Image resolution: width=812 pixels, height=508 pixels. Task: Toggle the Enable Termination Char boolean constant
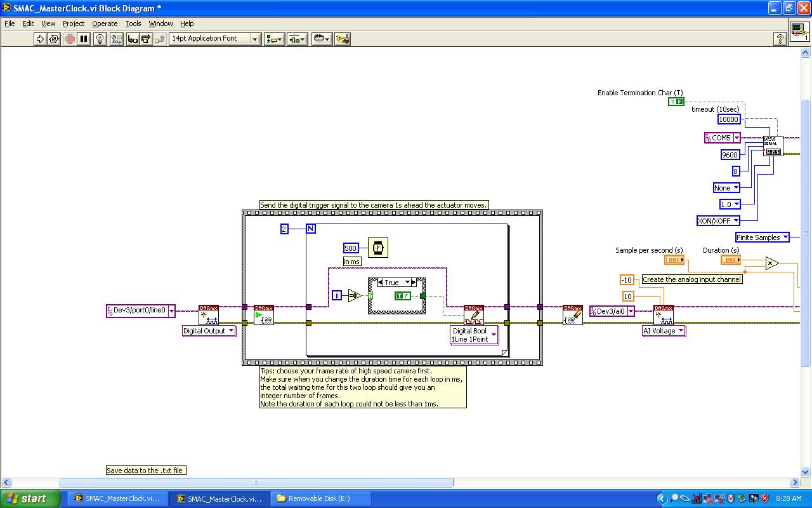point(676,102)
